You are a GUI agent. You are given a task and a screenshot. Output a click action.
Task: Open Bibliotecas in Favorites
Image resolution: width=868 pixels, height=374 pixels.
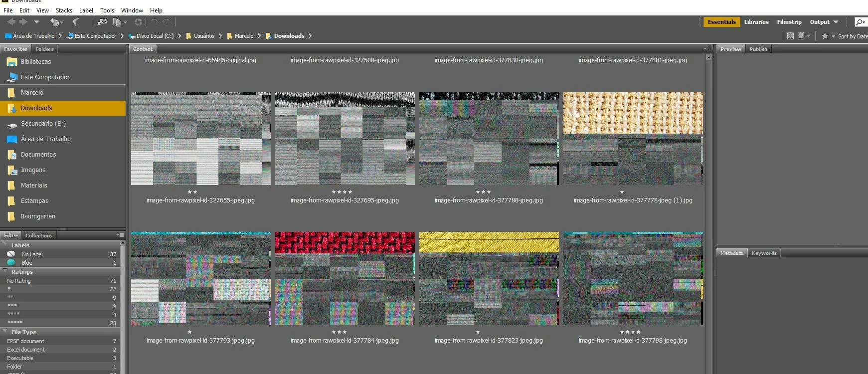(x=63, y=62)
